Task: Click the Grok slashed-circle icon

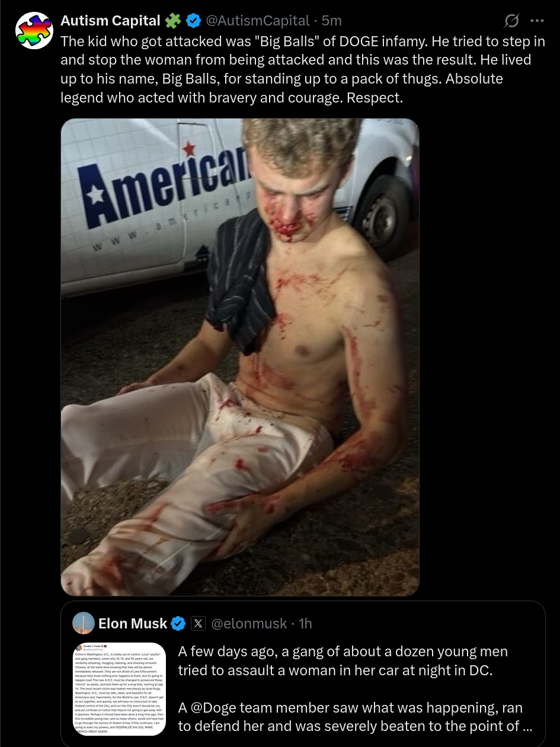Action: 511,21
